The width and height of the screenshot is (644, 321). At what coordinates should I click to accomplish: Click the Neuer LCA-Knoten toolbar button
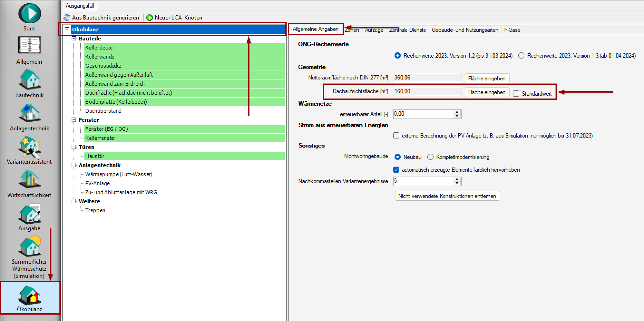tap(174, 18)
